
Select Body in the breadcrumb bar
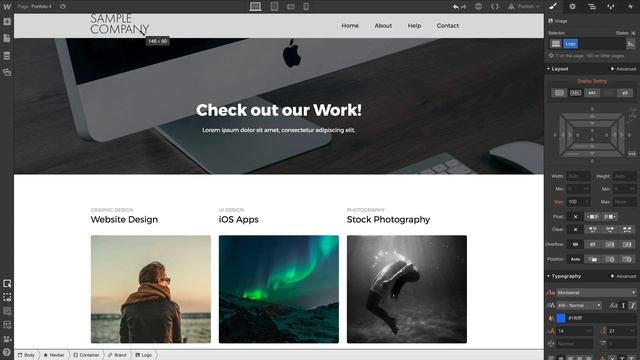click(27, 355)
